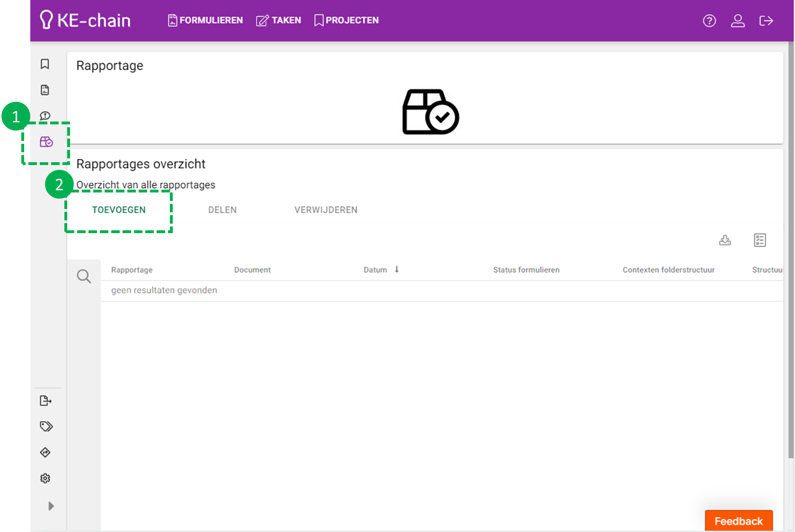Image resolution: width=795 pixels, height=532 pixels.
Task: Open PROJECTEN in top navigation
Action: coord(346,20)
